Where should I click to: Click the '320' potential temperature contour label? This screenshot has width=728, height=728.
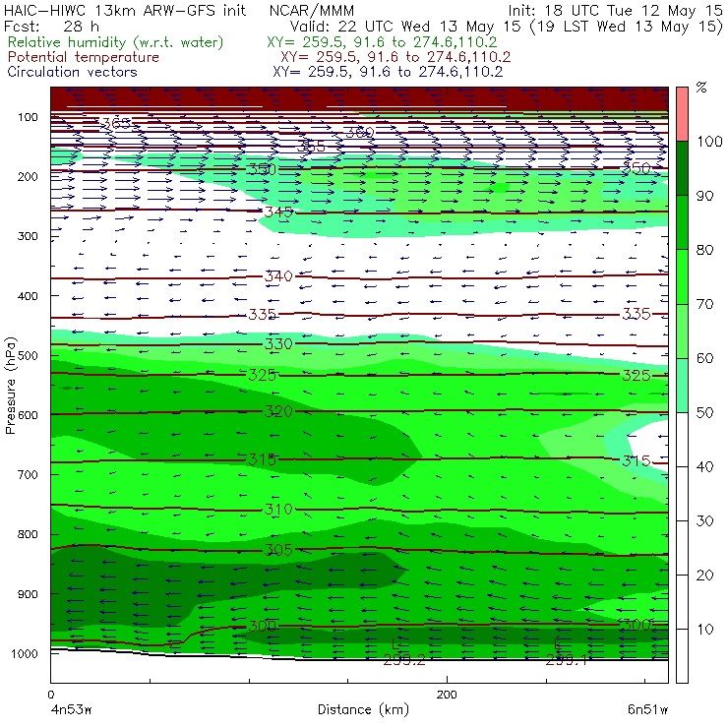[278, 411]
